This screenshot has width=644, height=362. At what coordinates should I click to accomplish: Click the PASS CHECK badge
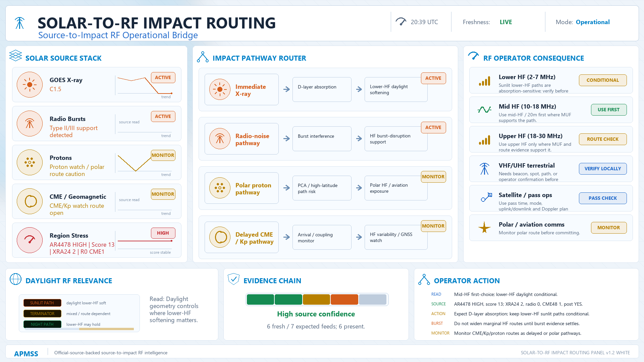tap(603, 198)
